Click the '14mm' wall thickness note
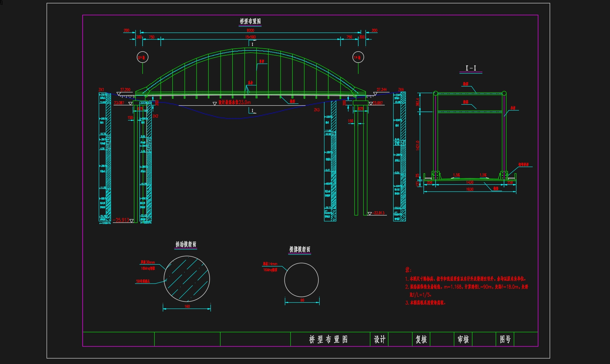 (x=270, y=264)
